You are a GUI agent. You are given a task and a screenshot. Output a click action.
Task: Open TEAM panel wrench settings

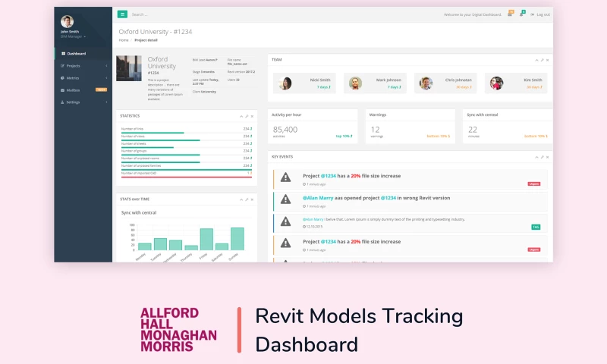(x=542, y=61)
